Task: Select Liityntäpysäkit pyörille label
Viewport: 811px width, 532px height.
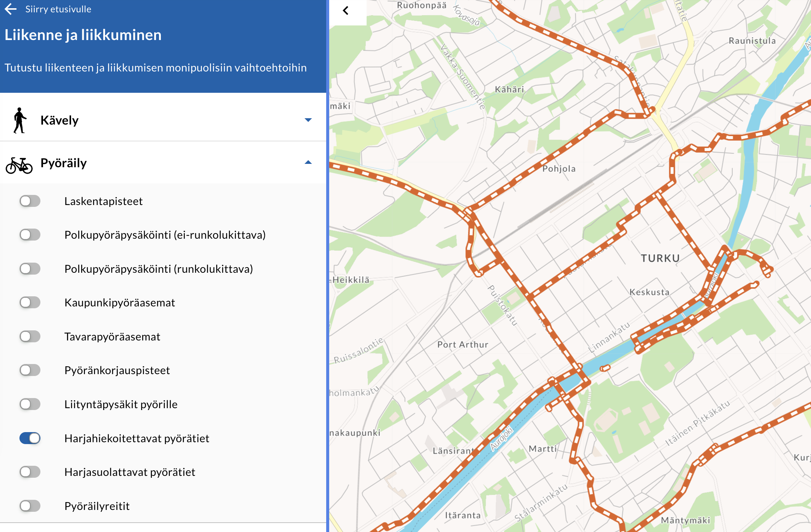Action: pos(121,404)
